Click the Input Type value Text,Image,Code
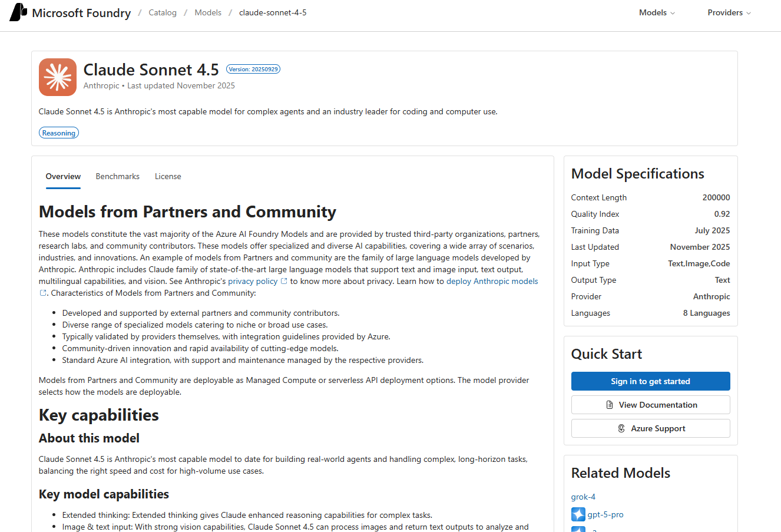781x532 pixels. [699, 263]
